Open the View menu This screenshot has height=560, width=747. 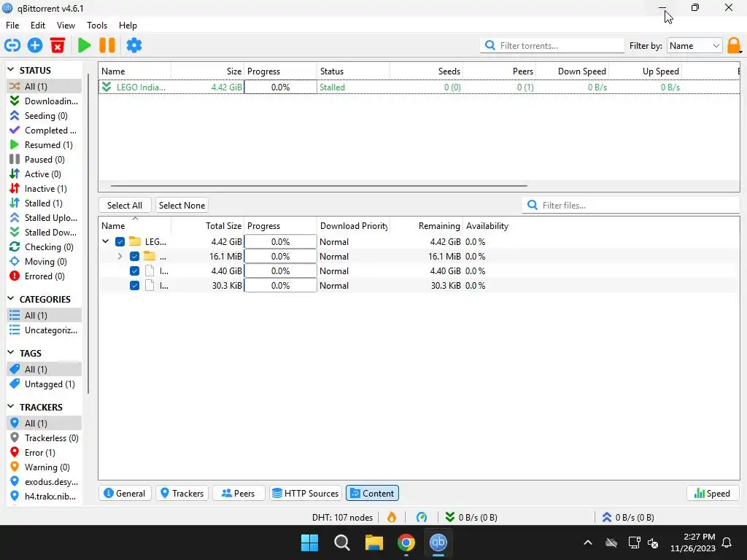click(x=66, y=26)
